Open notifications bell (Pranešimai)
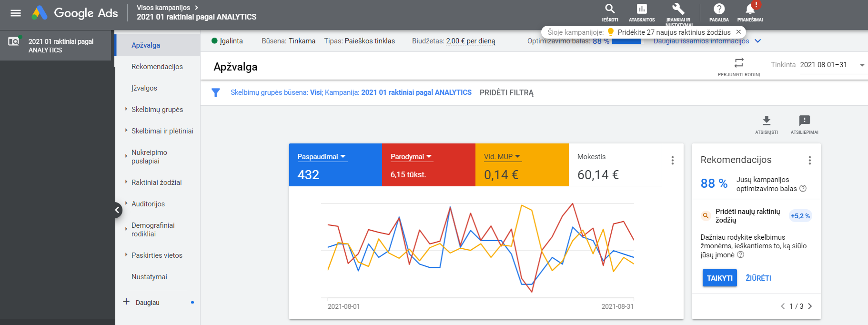 click(x=750, y=13)
